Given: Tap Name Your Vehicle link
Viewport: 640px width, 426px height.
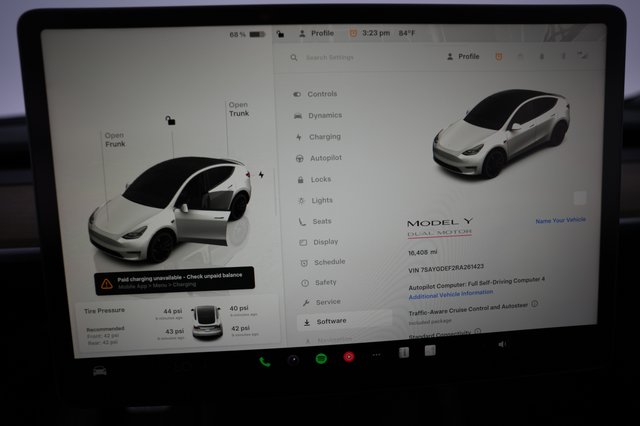Looking at the screenshot, I should coord(560,220).
